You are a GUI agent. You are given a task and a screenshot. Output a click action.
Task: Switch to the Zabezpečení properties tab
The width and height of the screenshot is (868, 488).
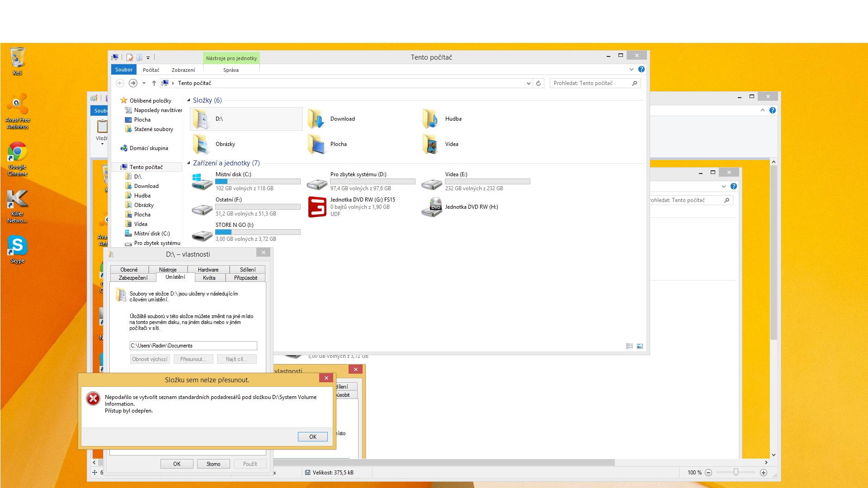pyautogui.click(x=133, y=278)
